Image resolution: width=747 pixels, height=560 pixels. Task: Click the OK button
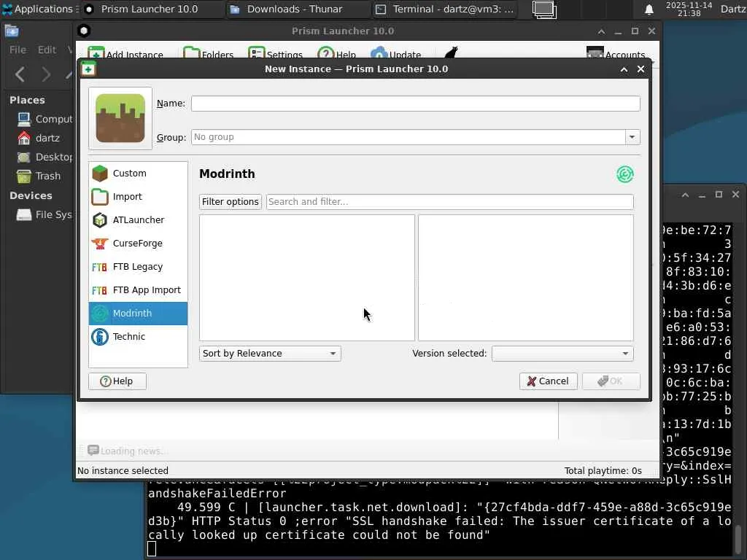pos(611,381)
